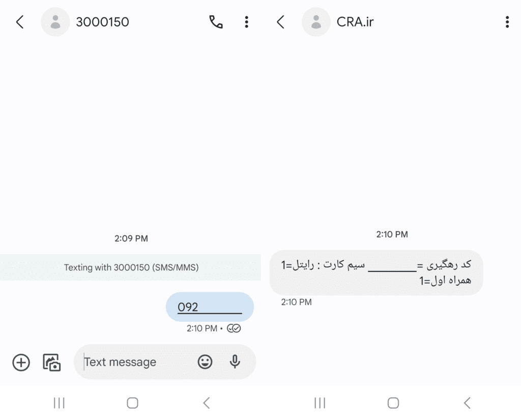The width and height of the screenshot is (521, 420).
Task: Open recent apps from the navigation bar
Action: [x=59, y=402]
